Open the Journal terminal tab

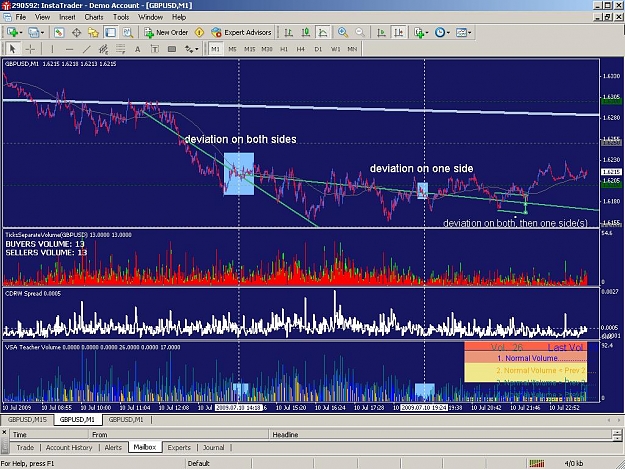[x=214, y=447]
